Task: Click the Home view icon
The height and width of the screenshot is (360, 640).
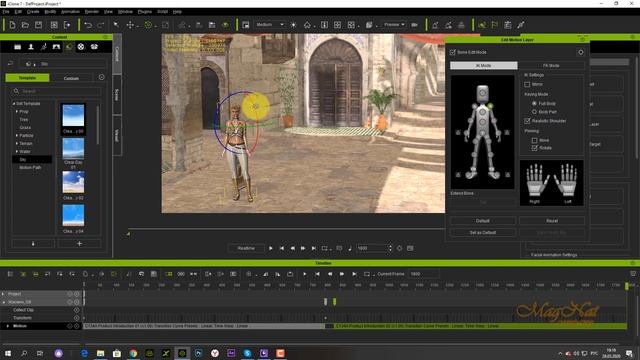Action: click(x=307, y=25)
